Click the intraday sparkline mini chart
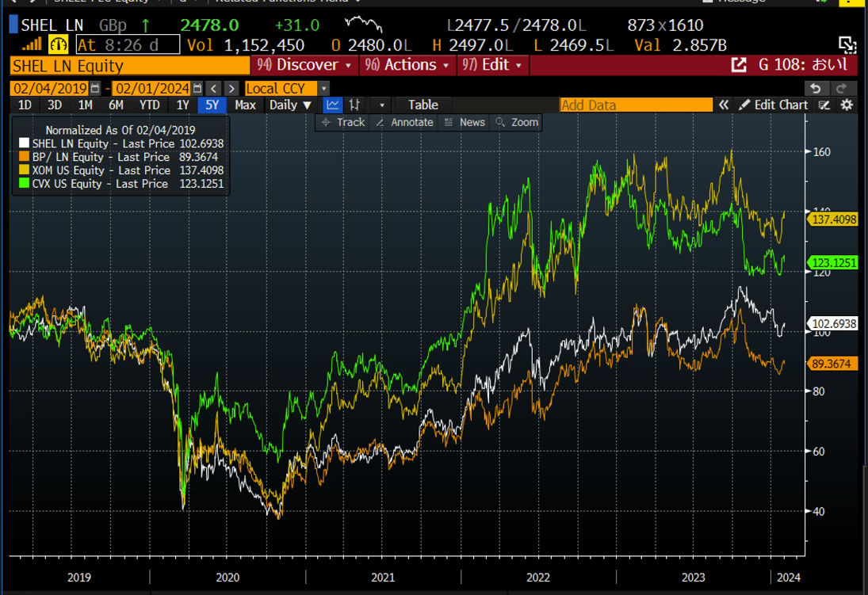This screenshot has height=595, width=868. click(363, 25)
